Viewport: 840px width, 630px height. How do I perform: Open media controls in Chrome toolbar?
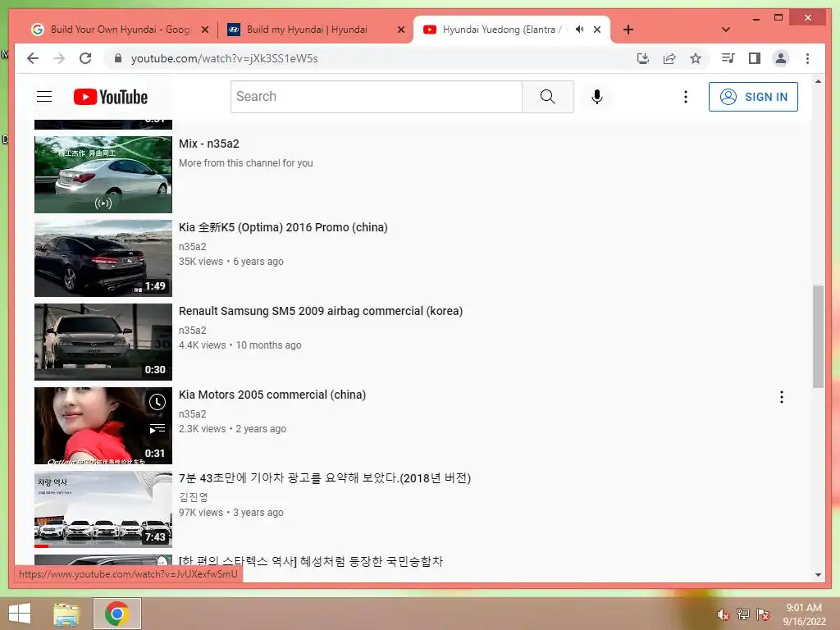click(x=728, y=58)
